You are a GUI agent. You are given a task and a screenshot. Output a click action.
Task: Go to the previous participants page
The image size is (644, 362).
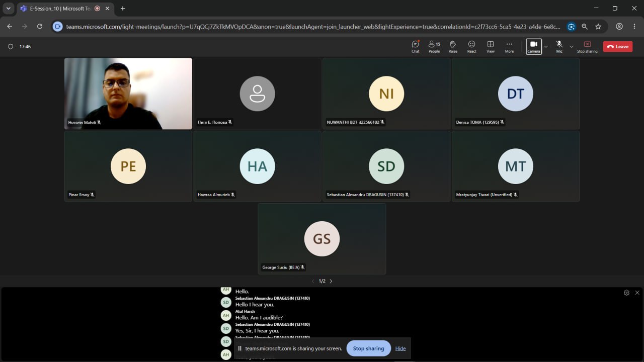point(313,281)
